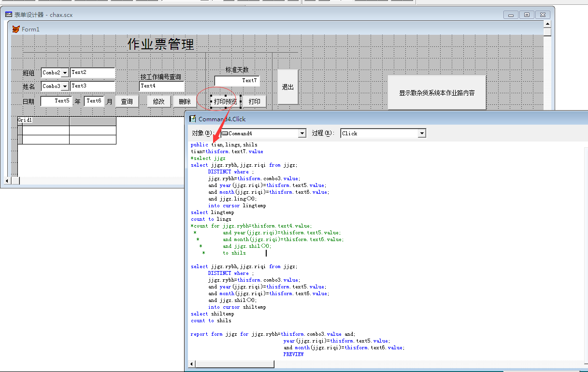Image resolution: width=588 pixels, height=372 pixels.
Task: Click the 标准天数 label
Action: [237, 70]
